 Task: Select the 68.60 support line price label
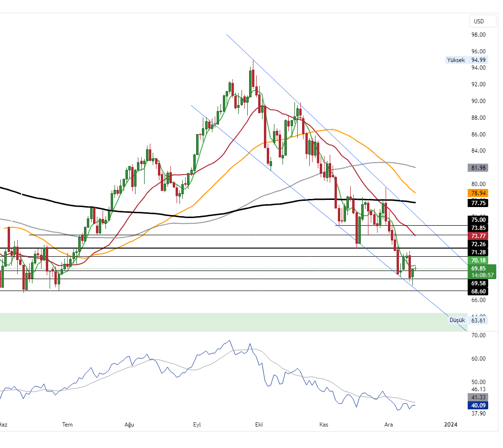coord(478,291)
